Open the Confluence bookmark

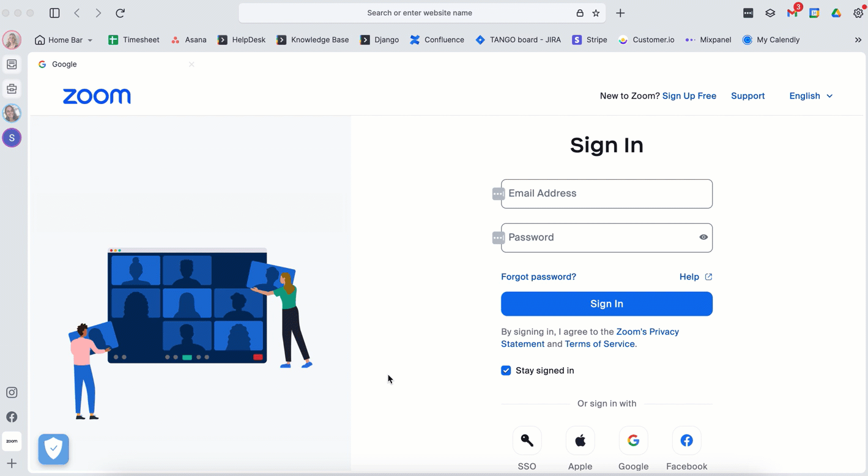coord(437,40)
